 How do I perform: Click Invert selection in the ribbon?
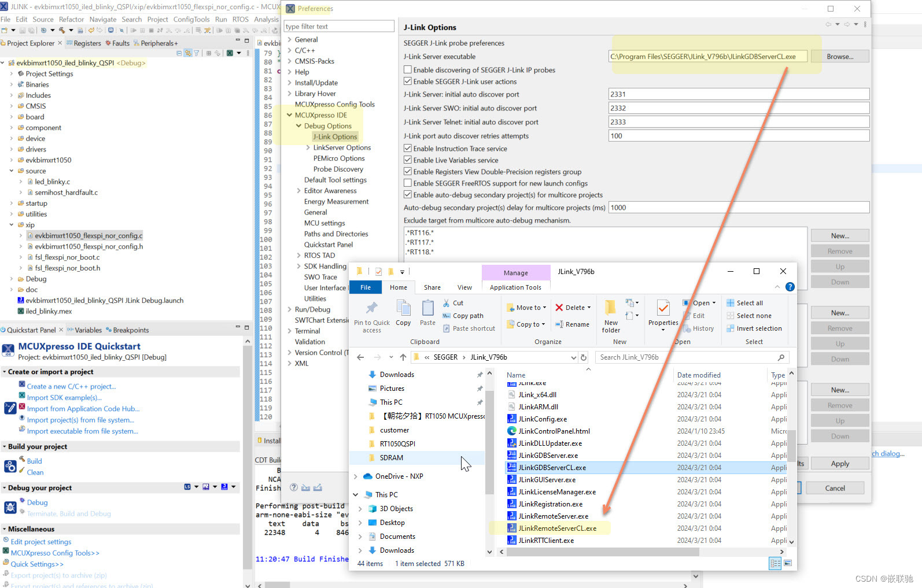(754, 328)
